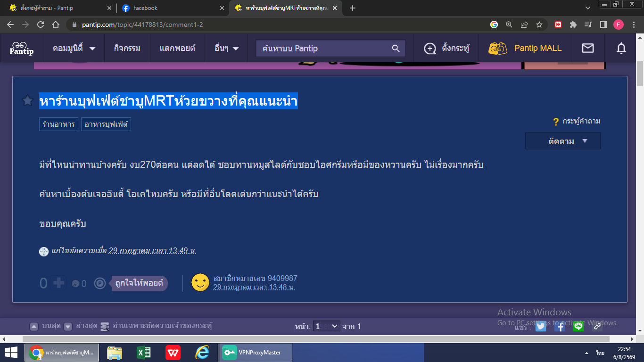Image resolution: width=644 pixels, height=362 pixels.
Task: Open the Chrome three-dot menu
Action: pyautogui.click(x=634, y=25)
